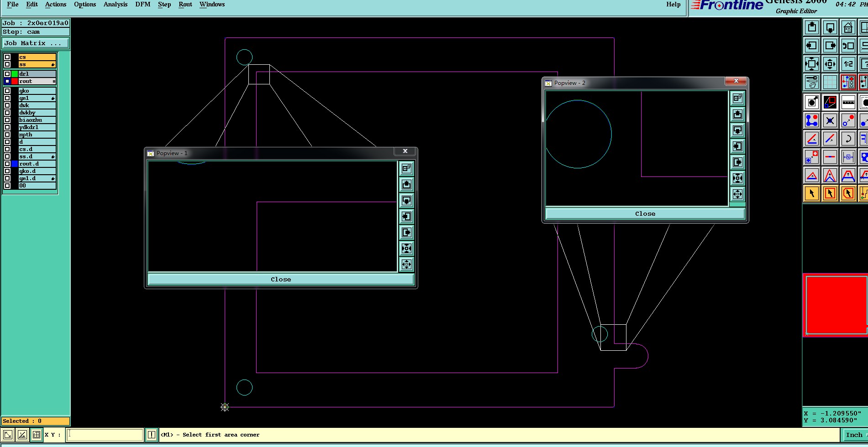Open the wrench and palette settings icon

(x=812, y=82)
